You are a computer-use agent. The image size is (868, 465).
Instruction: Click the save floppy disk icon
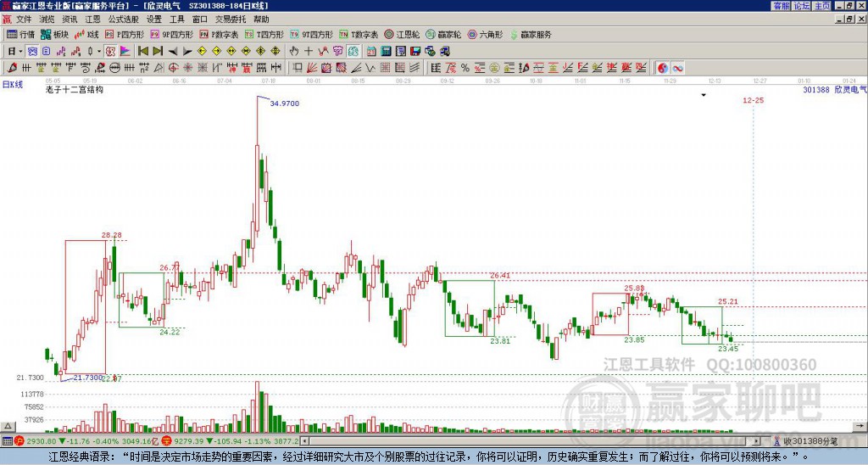[x=415, y=51]
